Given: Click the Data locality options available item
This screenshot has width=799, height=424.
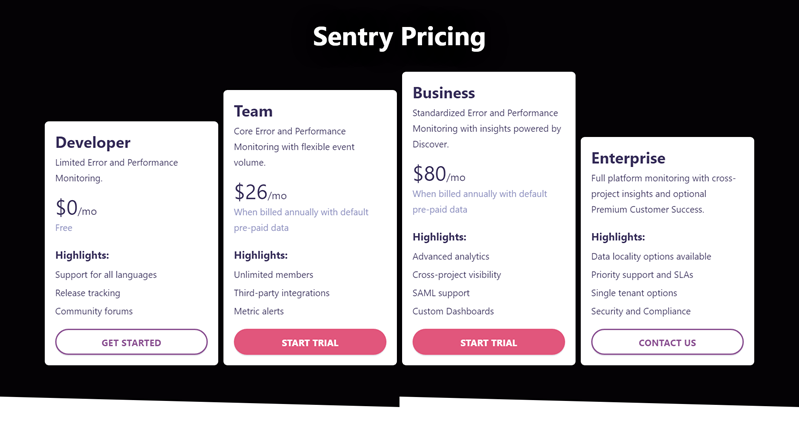Looking at the screenshot, I should (x=651, y=256).
